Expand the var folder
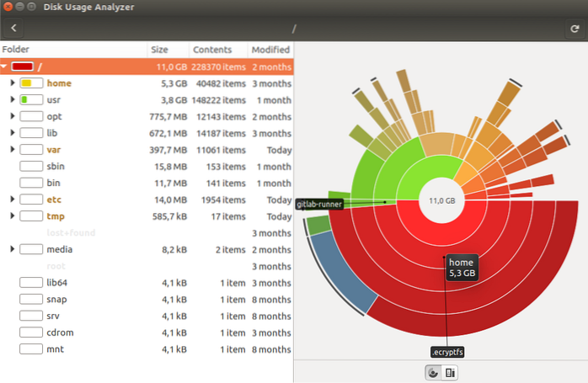 [12, 150]
